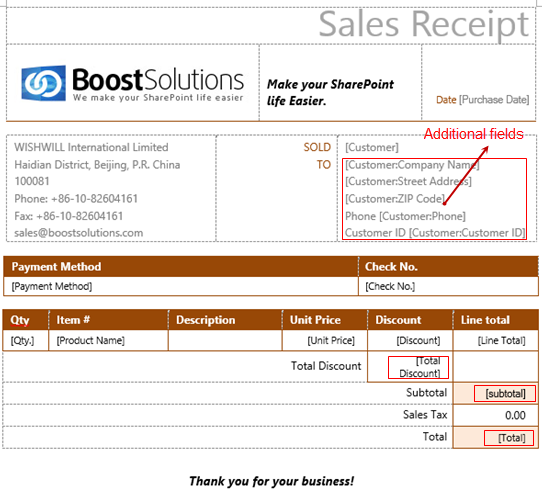Click the [Payment Method] placeholder cell
The height and width of the screenshot is (492, 542).
(181, 286)
